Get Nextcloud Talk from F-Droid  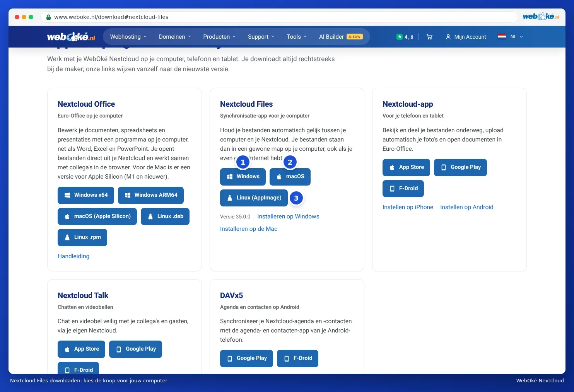(x=78, y=368)
